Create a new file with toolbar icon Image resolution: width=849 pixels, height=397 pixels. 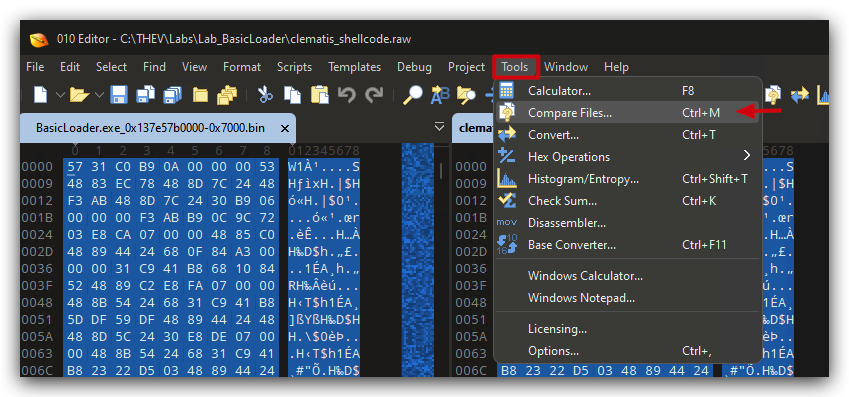[41, 95]
